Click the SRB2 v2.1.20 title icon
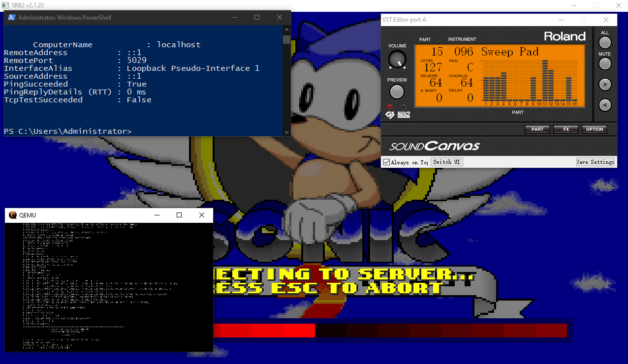Screen dimensions: 628x364 [5, 5]
